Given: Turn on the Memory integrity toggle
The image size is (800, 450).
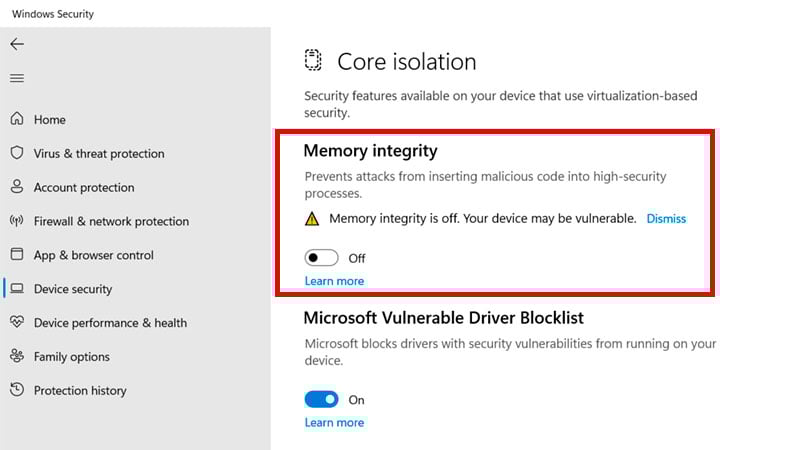Looking at the screenshot, I should coord(321,258).
